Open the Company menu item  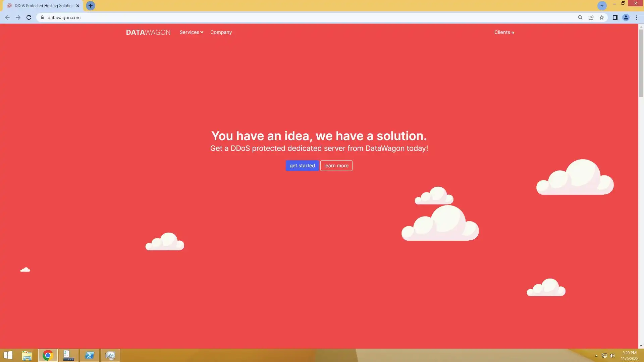[x=221, y=32]
